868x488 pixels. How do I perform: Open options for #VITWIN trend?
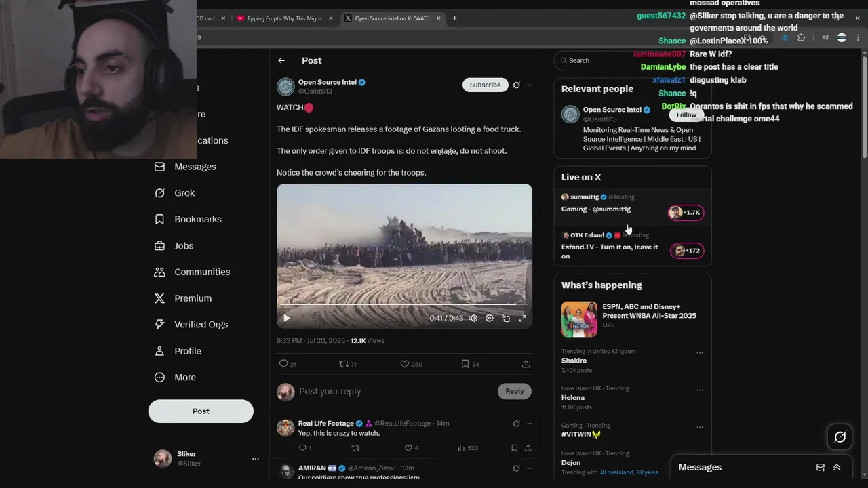[700, 428]
